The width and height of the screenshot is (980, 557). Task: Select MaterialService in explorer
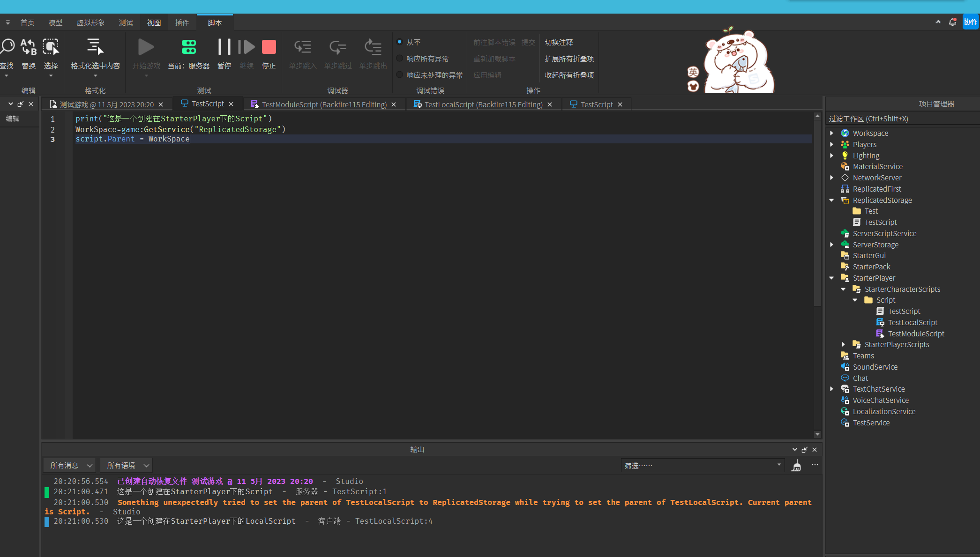877,166
